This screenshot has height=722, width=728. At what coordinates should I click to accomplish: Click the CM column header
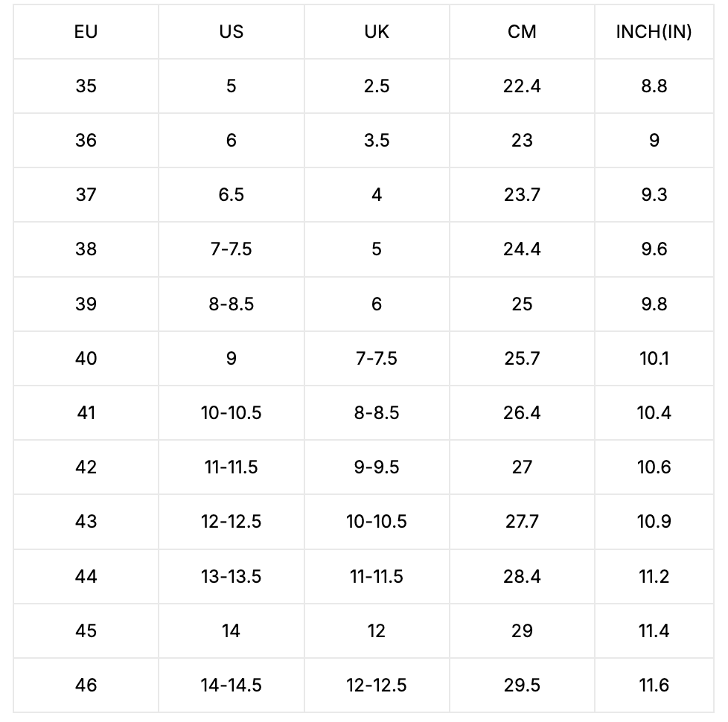[x=522, y=32]
